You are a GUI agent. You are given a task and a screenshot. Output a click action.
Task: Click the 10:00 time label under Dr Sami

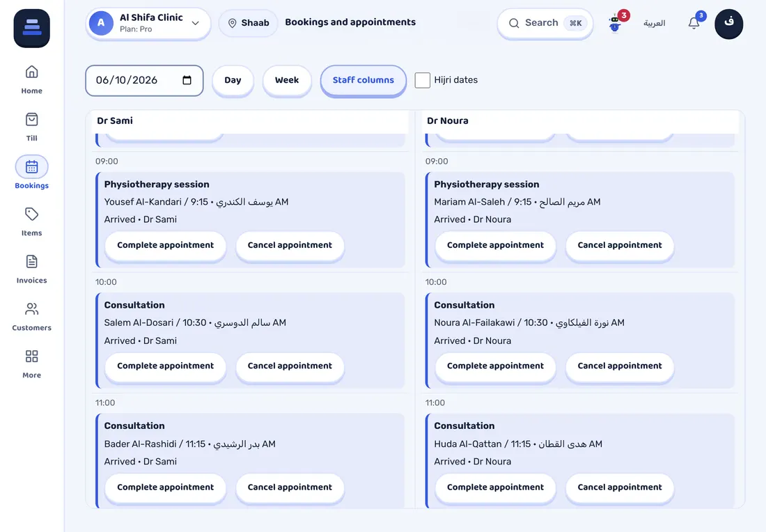[106, 282]
